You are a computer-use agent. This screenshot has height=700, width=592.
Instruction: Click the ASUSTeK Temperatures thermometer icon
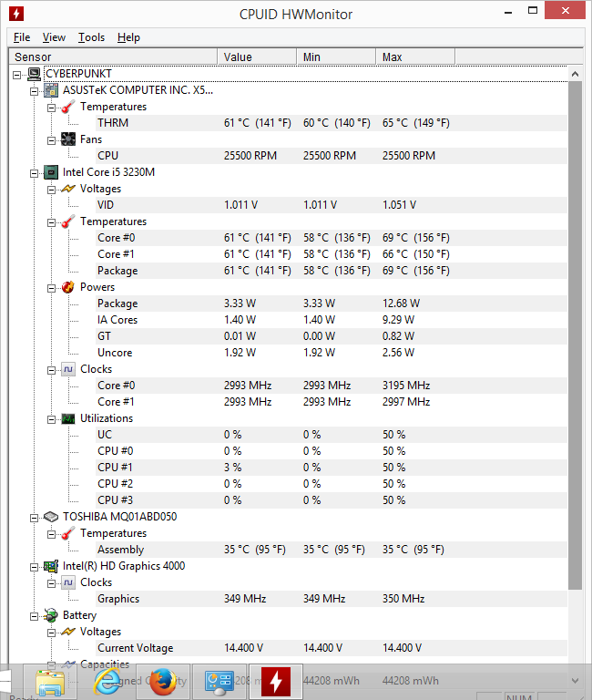pos(67,107)
